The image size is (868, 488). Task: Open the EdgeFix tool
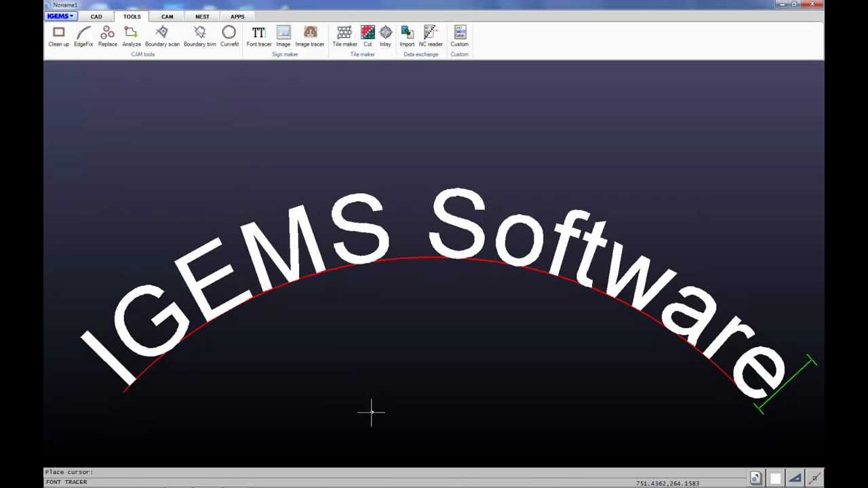[83, 37]
